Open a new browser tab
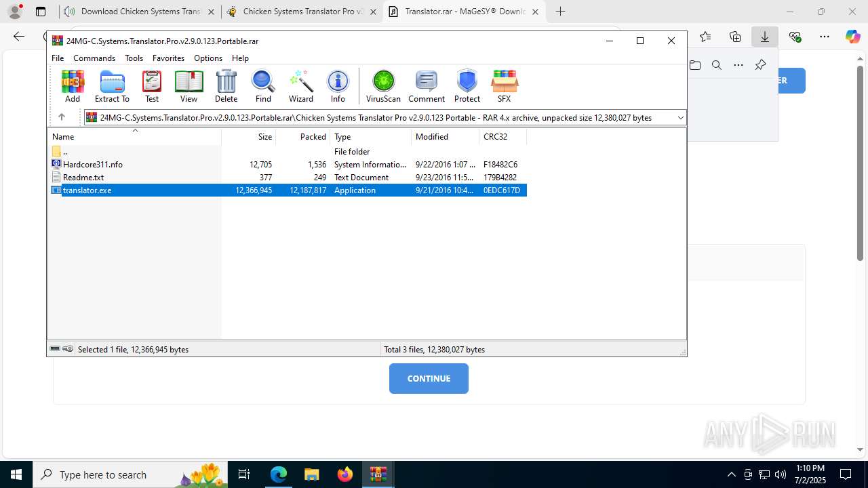This screenshot has height=488, width=868. tap(560, 12)
